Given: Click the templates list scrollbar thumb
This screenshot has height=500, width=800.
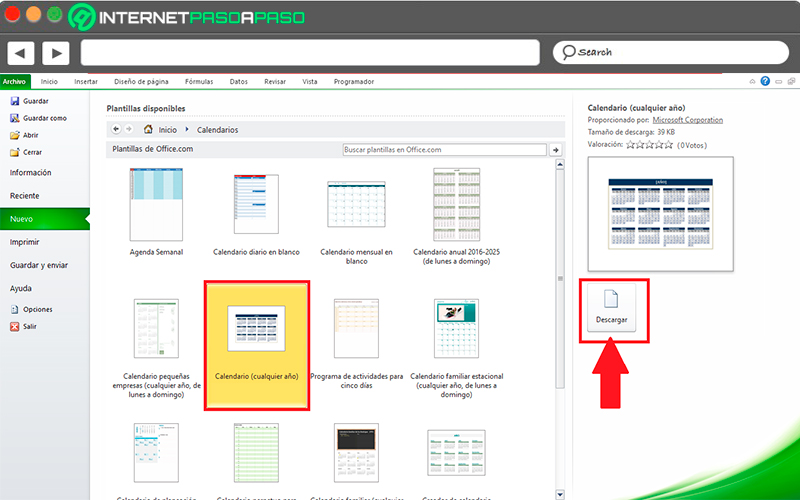Looking at the screenshot, I should pyautogui.click(x=560, y=279).
